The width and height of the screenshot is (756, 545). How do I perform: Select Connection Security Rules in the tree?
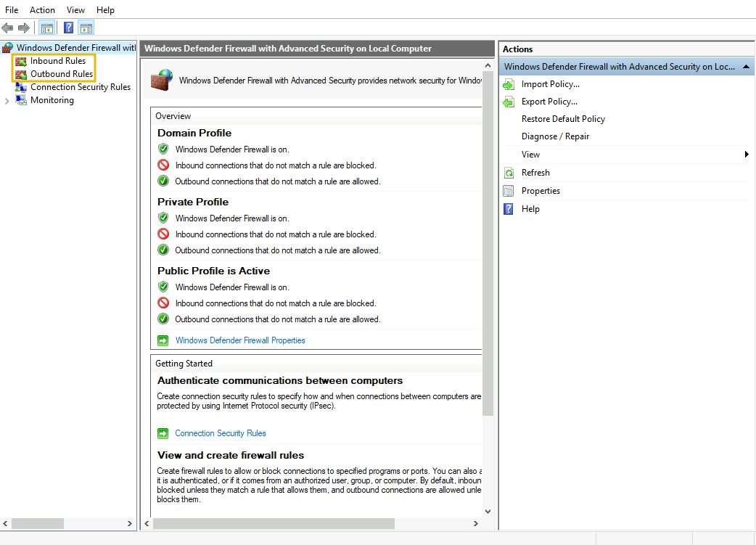point(79,86)
